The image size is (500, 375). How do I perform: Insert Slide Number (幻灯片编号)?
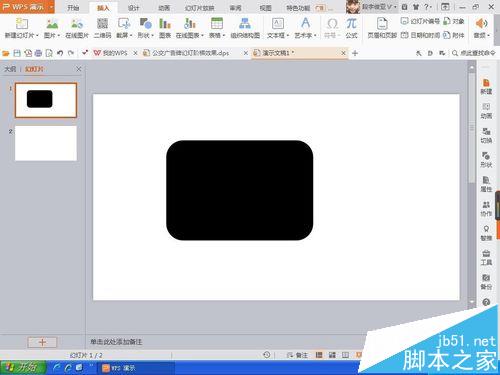click(420, 21)
